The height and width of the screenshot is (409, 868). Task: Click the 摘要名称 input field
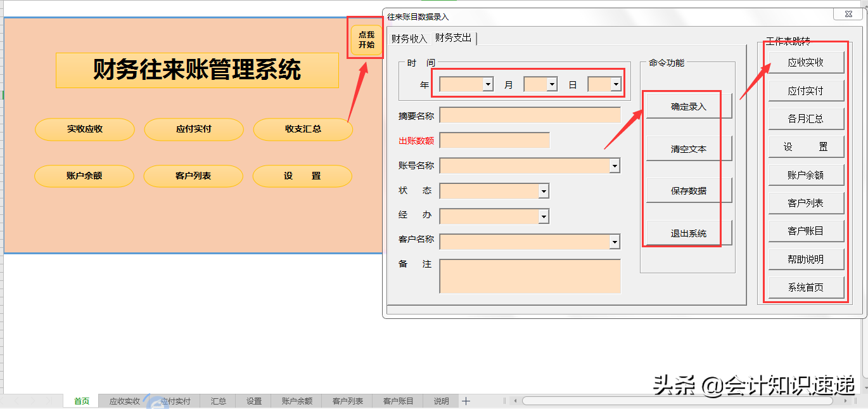(x=530, y=115)
